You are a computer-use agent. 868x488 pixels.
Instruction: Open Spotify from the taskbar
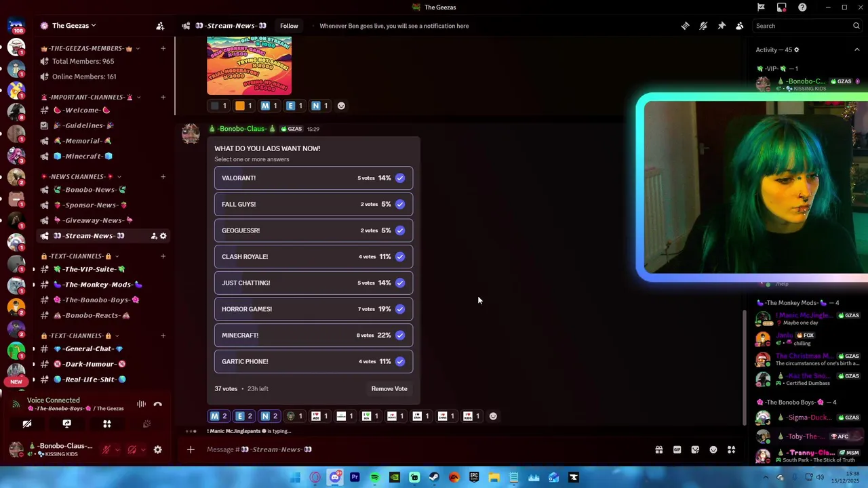click(x=375, y=478)
